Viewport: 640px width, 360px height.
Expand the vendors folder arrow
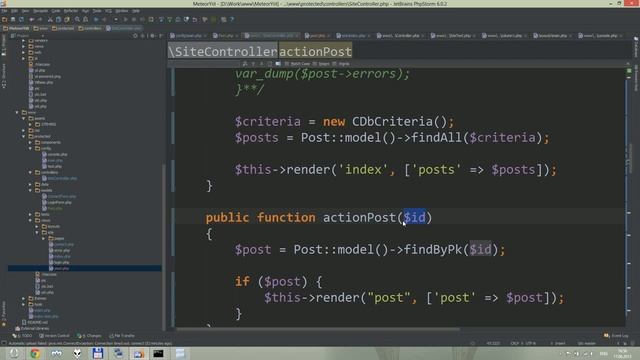(23, 40)
